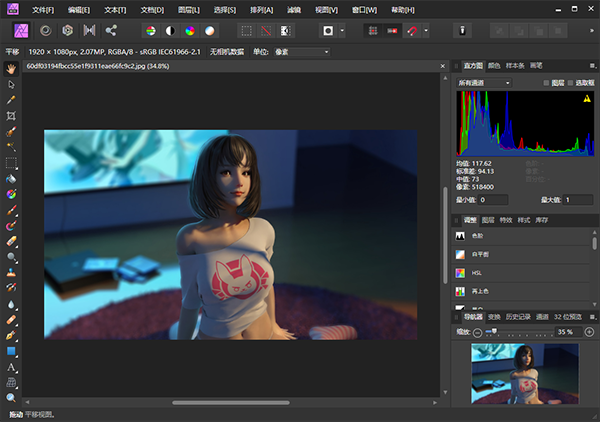This screenshot has height=422, width=600.
Task: Switch to the 历史记录 tab
Action: 517,317
